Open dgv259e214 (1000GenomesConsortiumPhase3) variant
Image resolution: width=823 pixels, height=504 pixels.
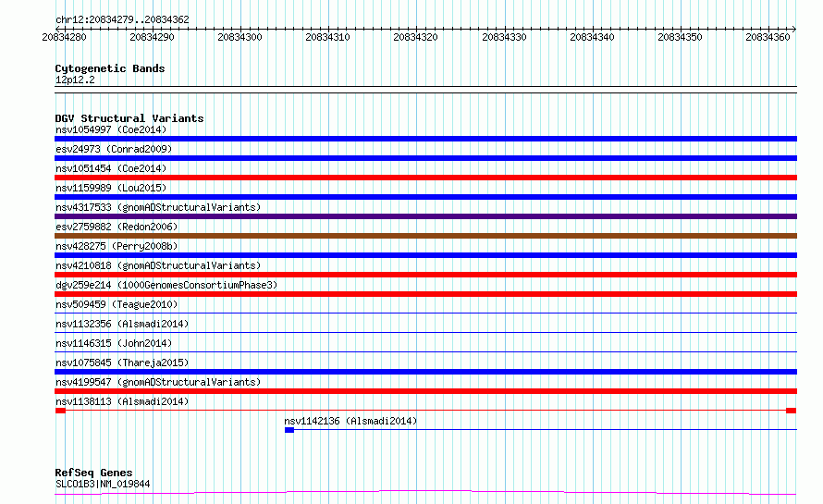(x=166, y=285)
